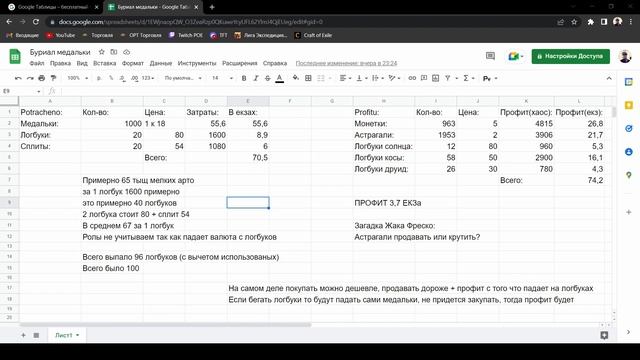
Task: Open input tools language dropdown
Action: [490, 78]
